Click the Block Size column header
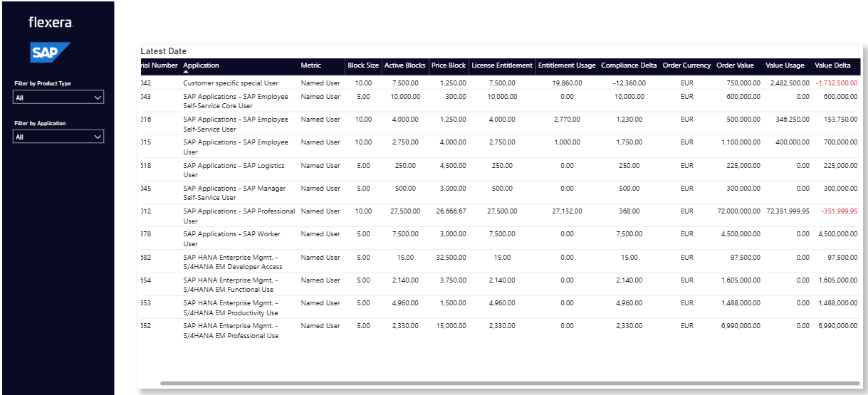Image resolution: width=868 pixels, height=395 pixels. pos(363,65)
